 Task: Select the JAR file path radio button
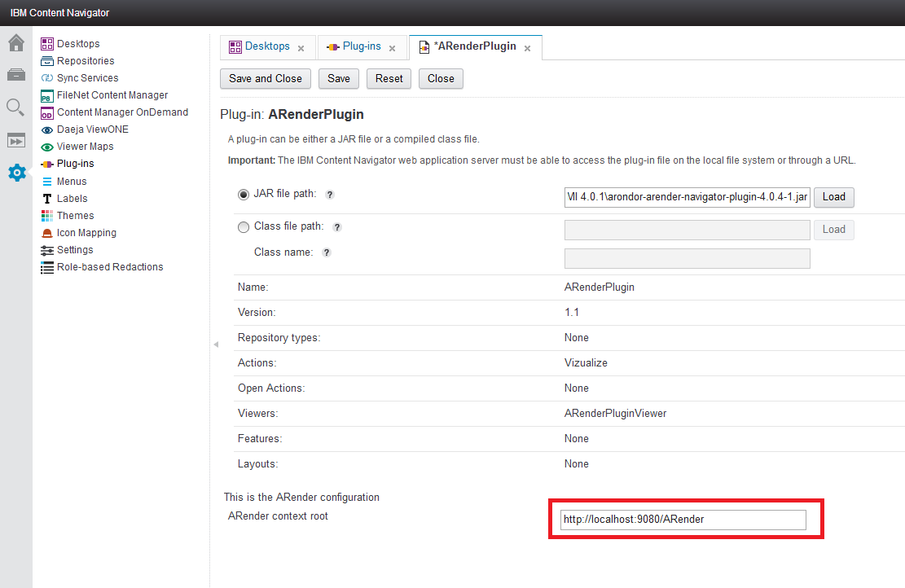click(244, 195)
